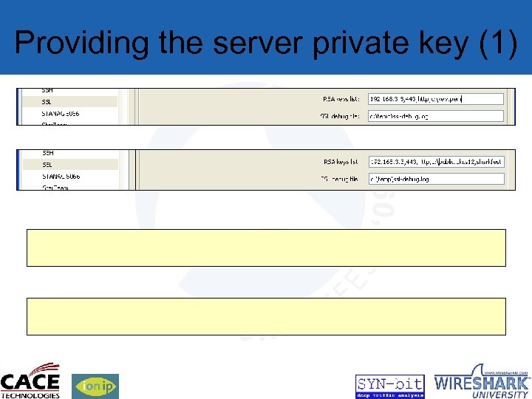Select SSH in the lower screenshot's protocol list
Viewport: 532px width, 399px height.
[48, 153]
